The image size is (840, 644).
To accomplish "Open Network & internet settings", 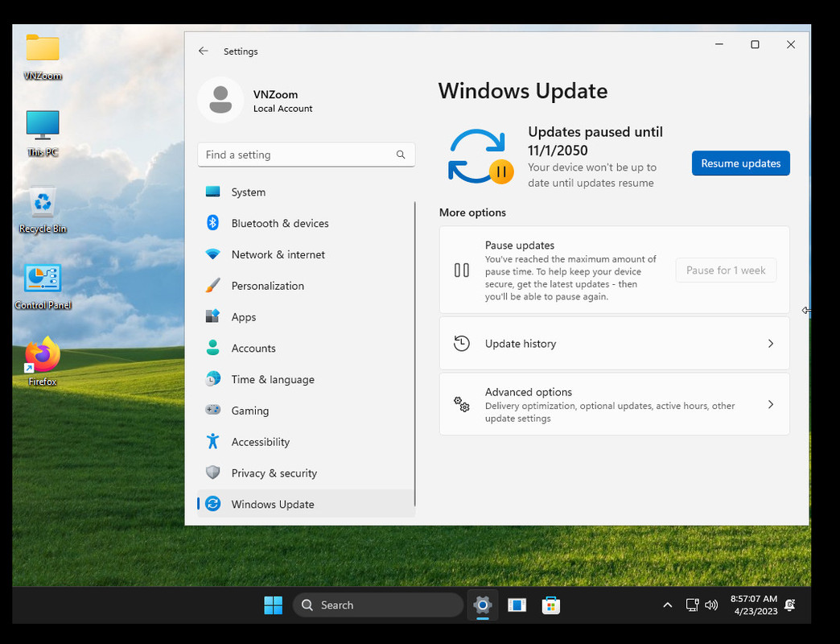I will coord(306,254).
